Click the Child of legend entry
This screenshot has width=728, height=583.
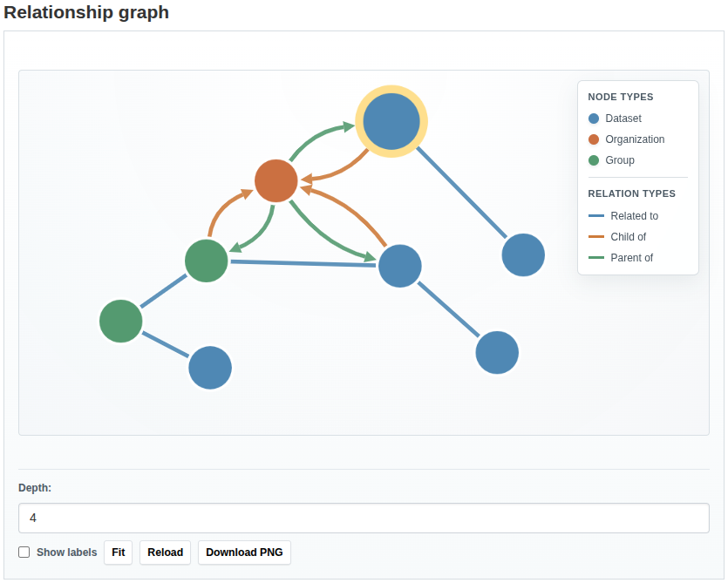pos(623,236)
